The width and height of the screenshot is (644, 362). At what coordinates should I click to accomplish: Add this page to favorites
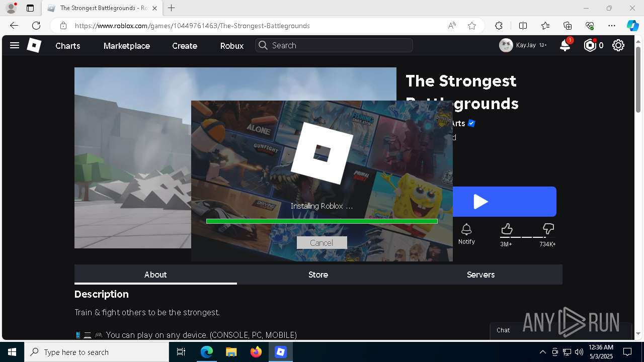coord(472,26)
